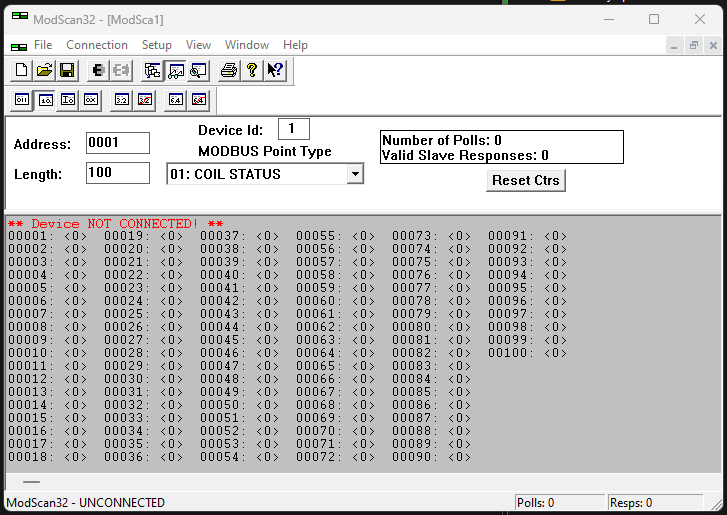Expand the MODBUS Point Type dropdown arrow

[355, 174]
